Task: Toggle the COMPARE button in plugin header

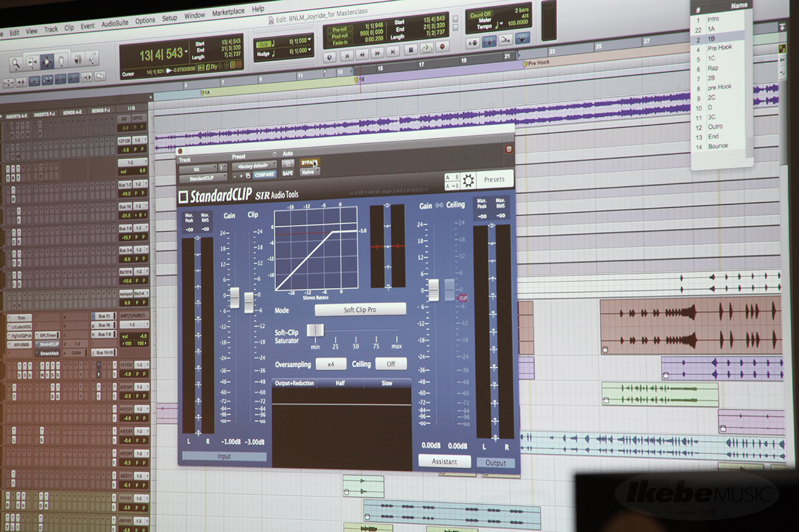Action: click(264, 175)
